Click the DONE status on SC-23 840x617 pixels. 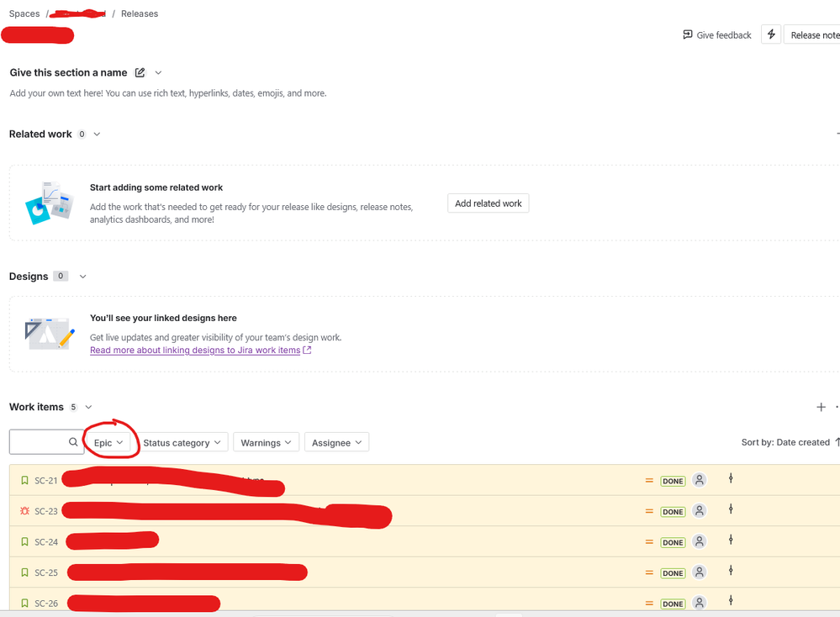(x=673, y=511)
